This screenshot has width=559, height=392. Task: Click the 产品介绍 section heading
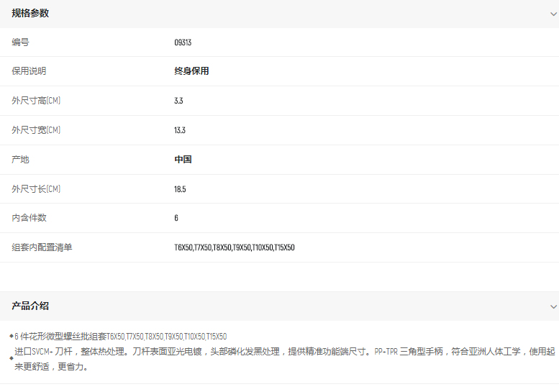click(x=30, y=306)
